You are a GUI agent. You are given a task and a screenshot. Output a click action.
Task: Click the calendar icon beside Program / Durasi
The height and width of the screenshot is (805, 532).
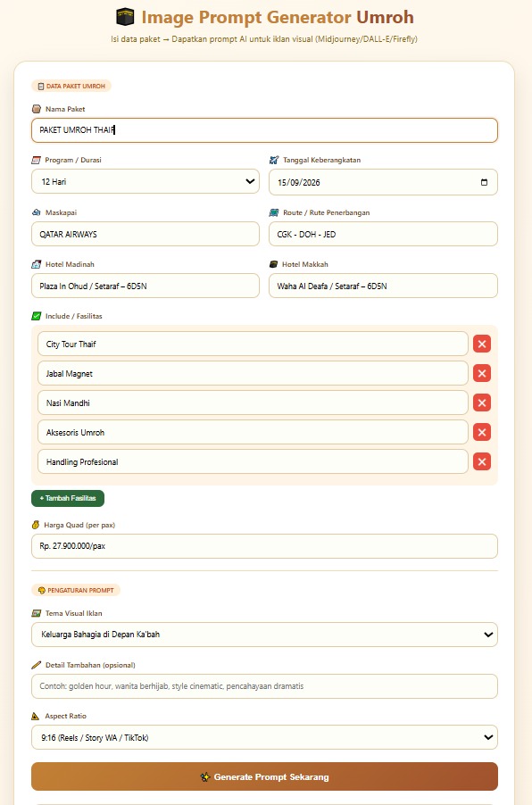pyautogui.click(x=36, y=160)
